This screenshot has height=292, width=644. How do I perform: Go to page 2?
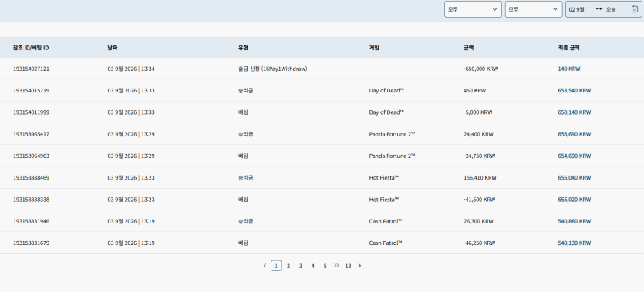pos(288,266)
